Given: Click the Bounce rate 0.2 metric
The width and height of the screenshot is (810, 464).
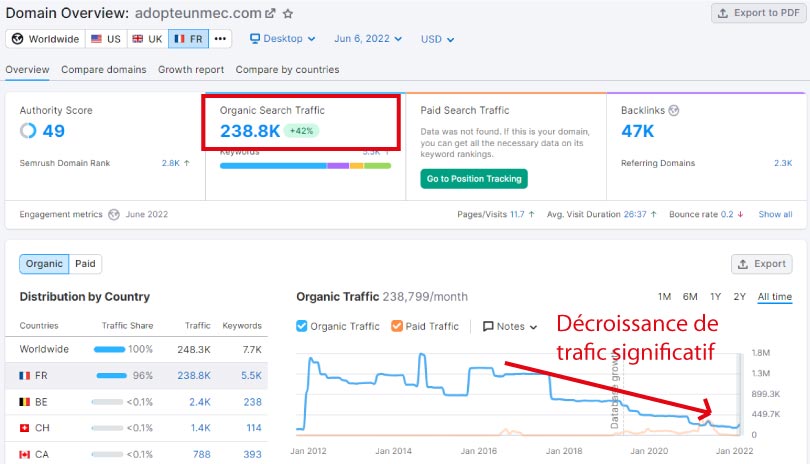Looking at the screenshot, I should [706, 214].
